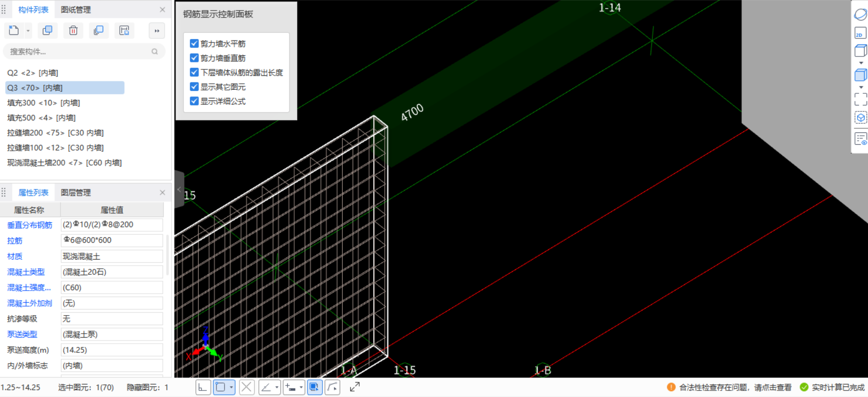The image size is (868, 397).
Task: Close the component list panel
Action: [162, 9]
